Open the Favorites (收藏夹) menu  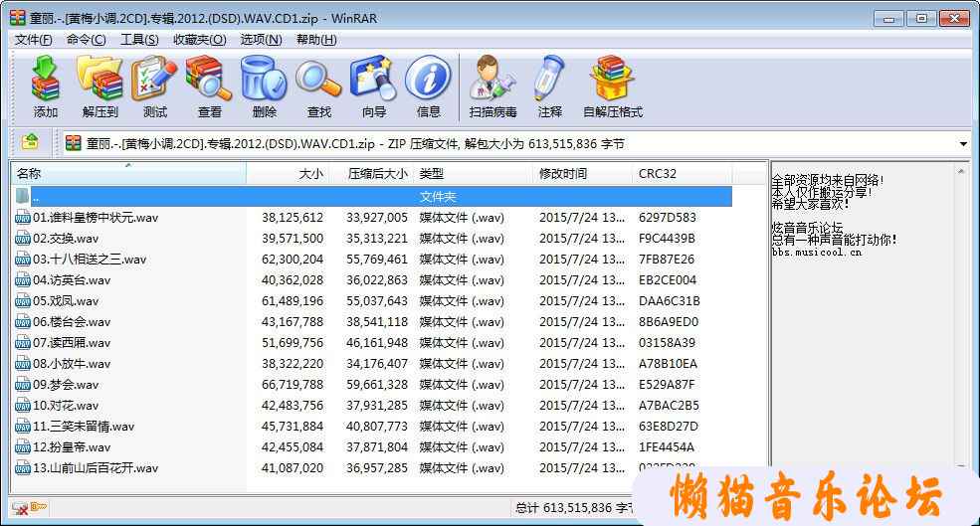[198, 40]
